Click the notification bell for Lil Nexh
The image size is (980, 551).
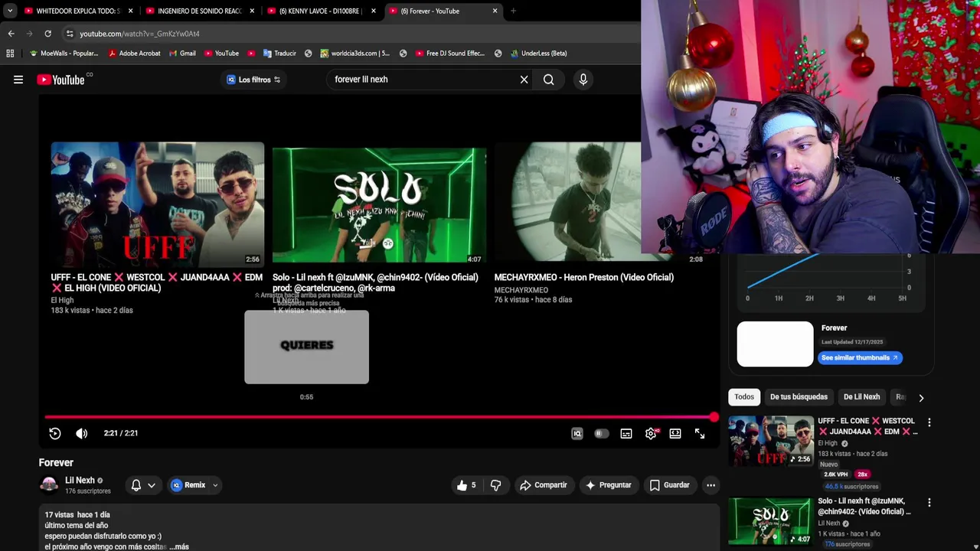coord(136,485)
